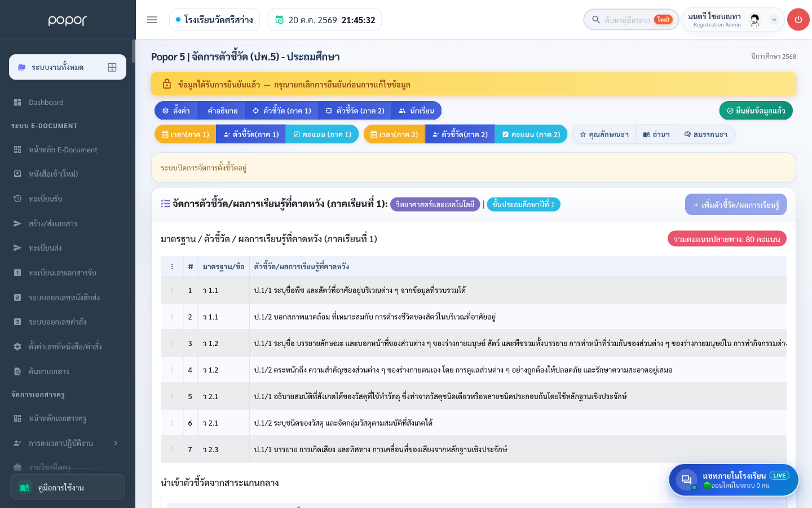The image size is (812, 508).
Task: Click the ระบบออกเลขหนังสือส่ง number icon
Action: click(17, 297)
